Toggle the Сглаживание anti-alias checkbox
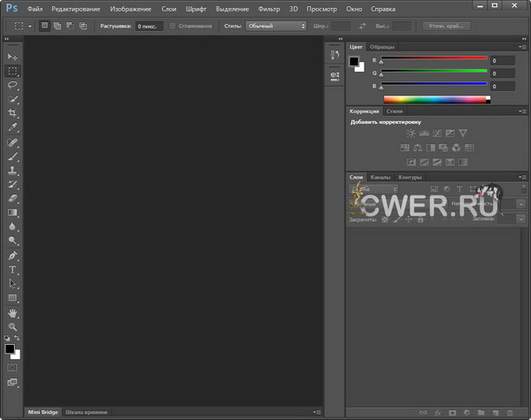 [173, 27]
